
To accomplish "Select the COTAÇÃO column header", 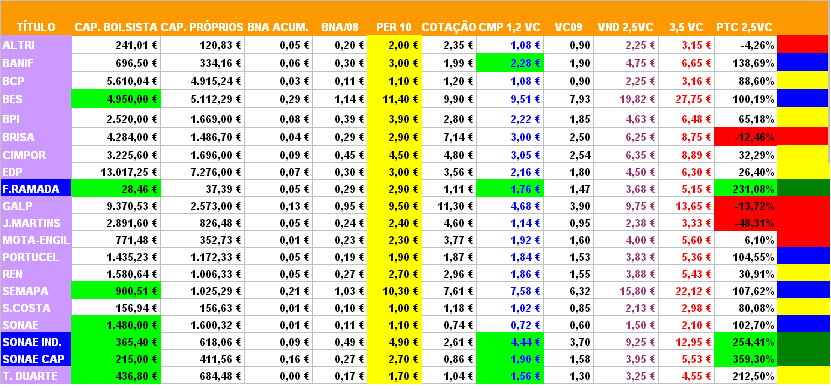I will (449, 27).
